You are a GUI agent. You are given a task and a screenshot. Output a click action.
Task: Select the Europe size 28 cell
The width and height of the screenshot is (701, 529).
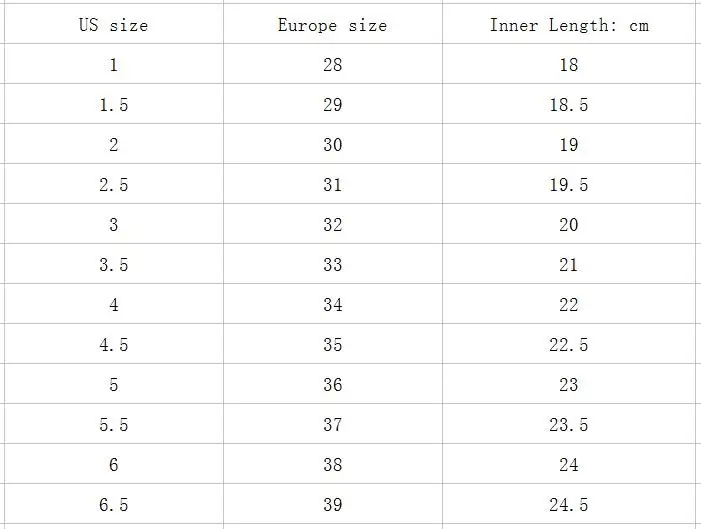[332, 65]
